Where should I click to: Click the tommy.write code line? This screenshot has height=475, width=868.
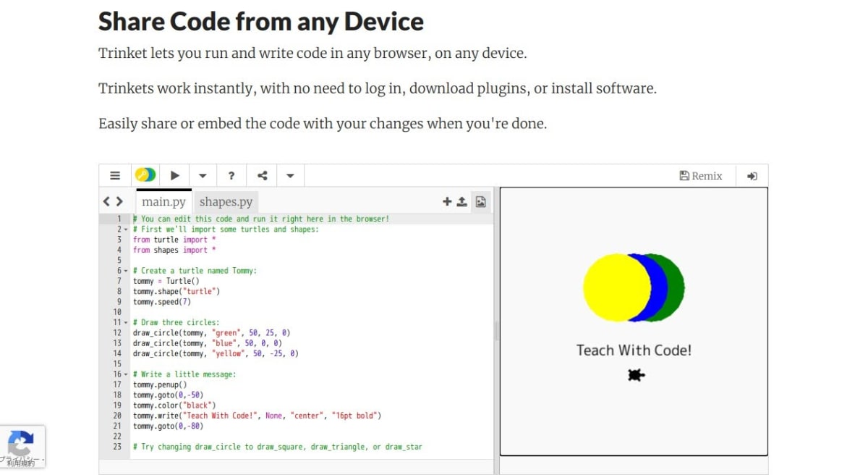pyautogui.click(x=257, y=416)
